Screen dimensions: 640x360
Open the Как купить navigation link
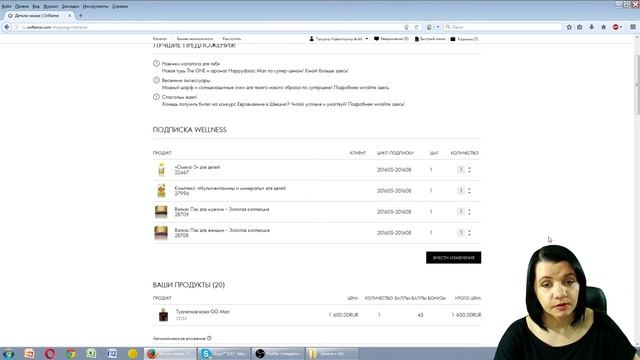pos(232,39)
